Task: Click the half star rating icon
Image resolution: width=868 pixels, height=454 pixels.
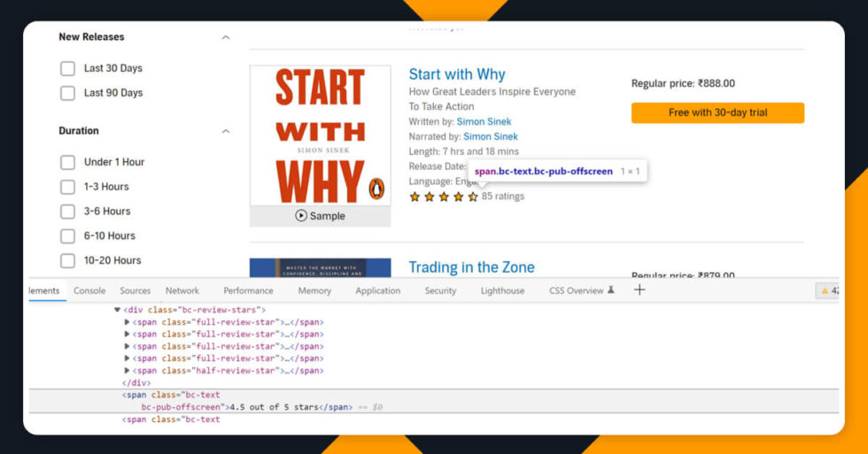Action: (x=472, y=196)
